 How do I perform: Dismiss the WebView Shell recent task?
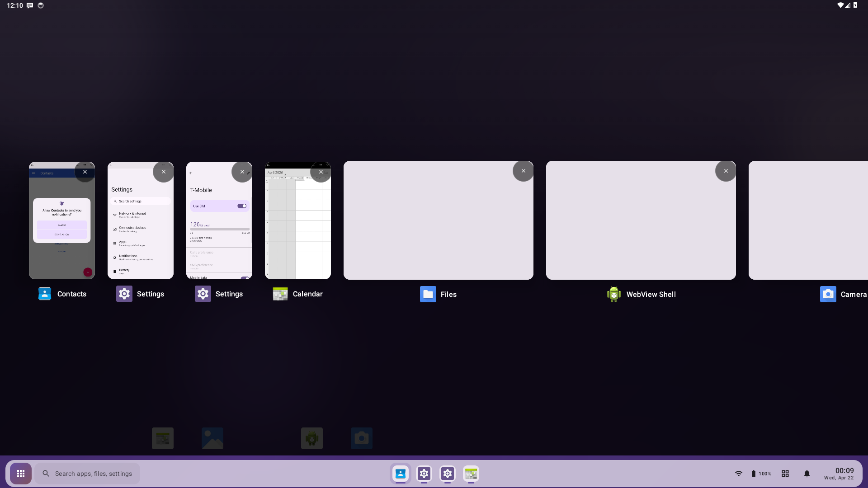pyautogui.click(x=726, y=171)
